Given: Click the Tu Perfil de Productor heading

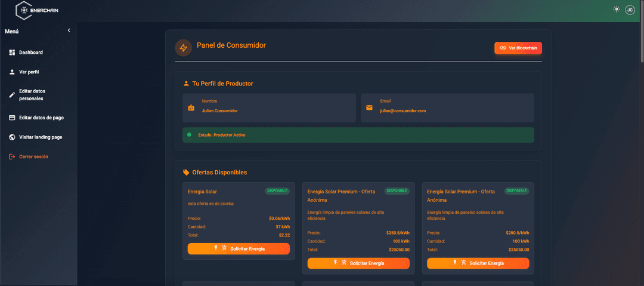Looking at the screenshot, I should tap(222, 84).
